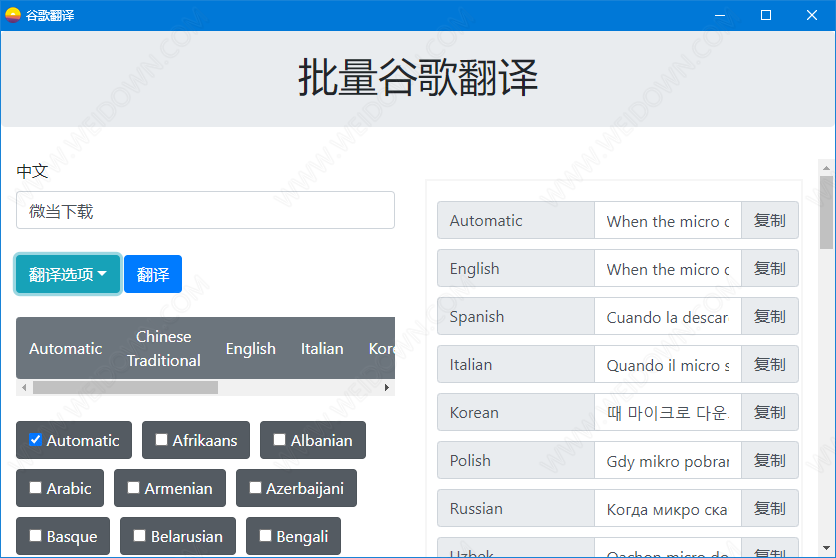
Task: Click the app logo icon in title bar
Action: tap(13, 15)
